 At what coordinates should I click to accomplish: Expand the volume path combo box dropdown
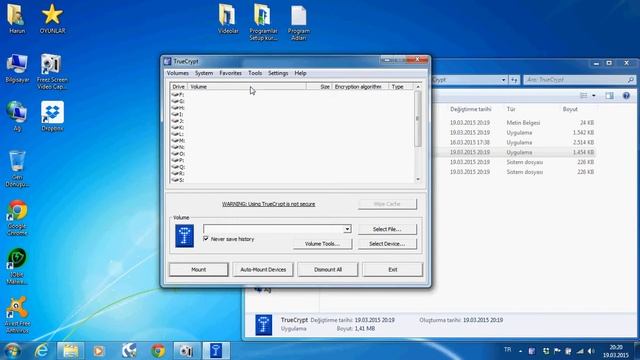tap(347, 229)
